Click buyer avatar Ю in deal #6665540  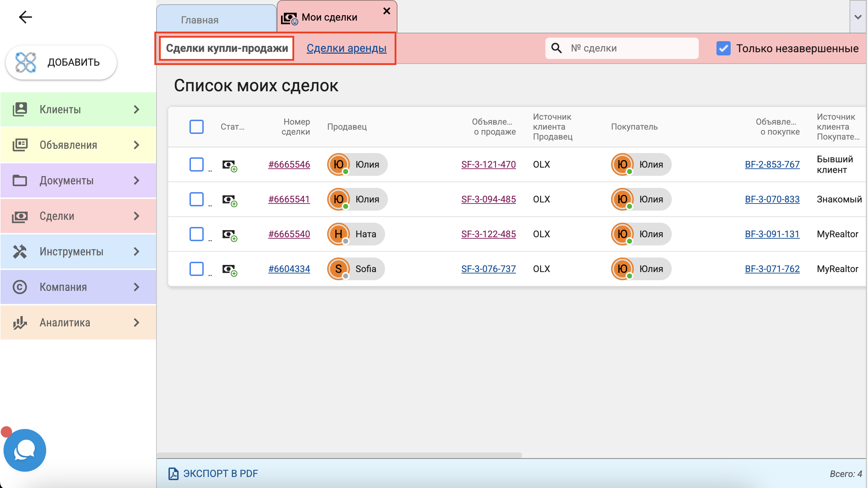tap(622, 234)
